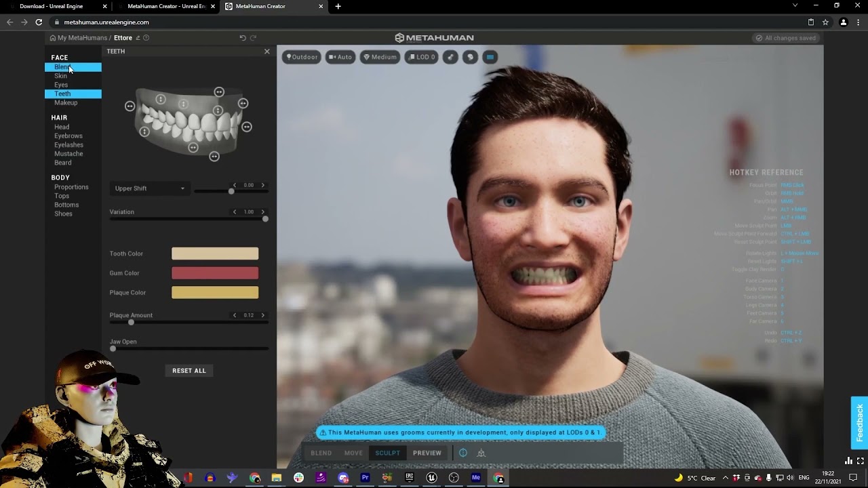This screenshot has width=868, height=488.
Task: Open Eyelashes hair settings
Action: (x=68, y=144)
